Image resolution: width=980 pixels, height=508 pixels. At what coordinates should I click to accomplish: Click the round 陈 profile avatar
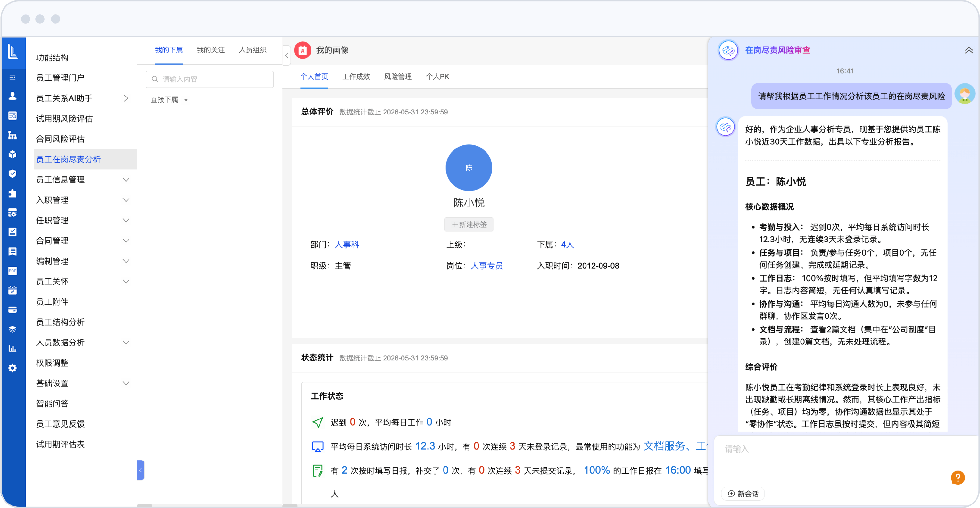point(469,167)
